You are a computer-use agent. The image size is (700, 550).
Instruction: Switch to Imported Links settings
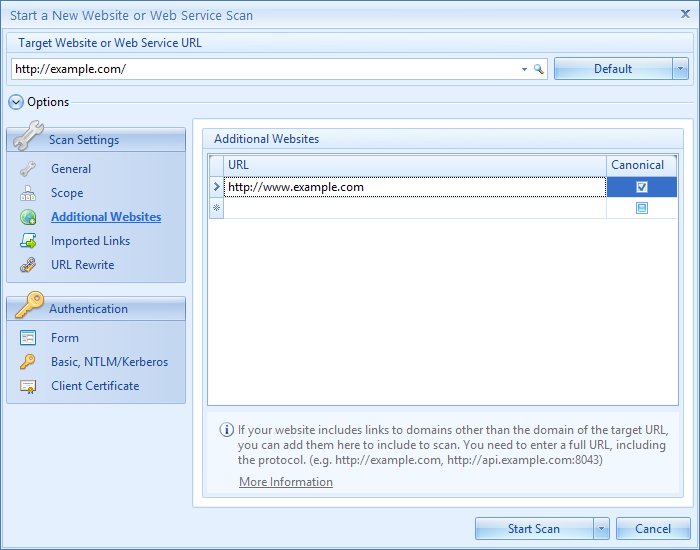[x=90, y=241]
